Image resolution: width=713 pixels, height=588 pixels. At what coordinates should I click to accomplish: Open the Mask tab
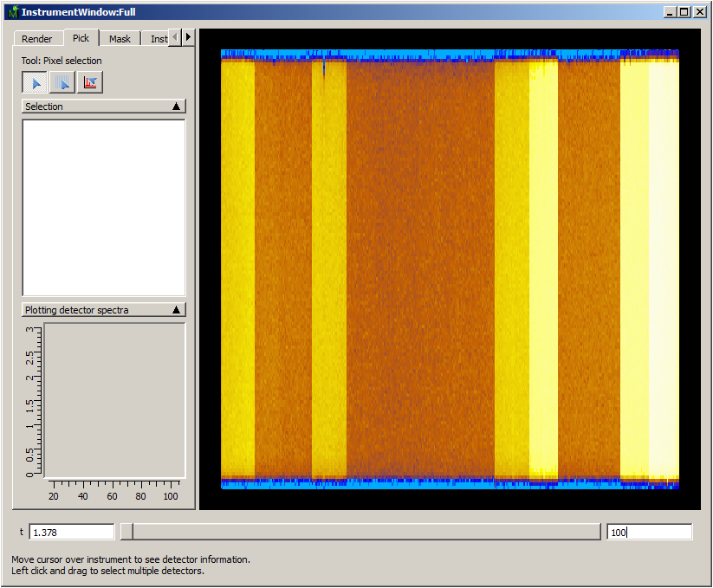120,39
